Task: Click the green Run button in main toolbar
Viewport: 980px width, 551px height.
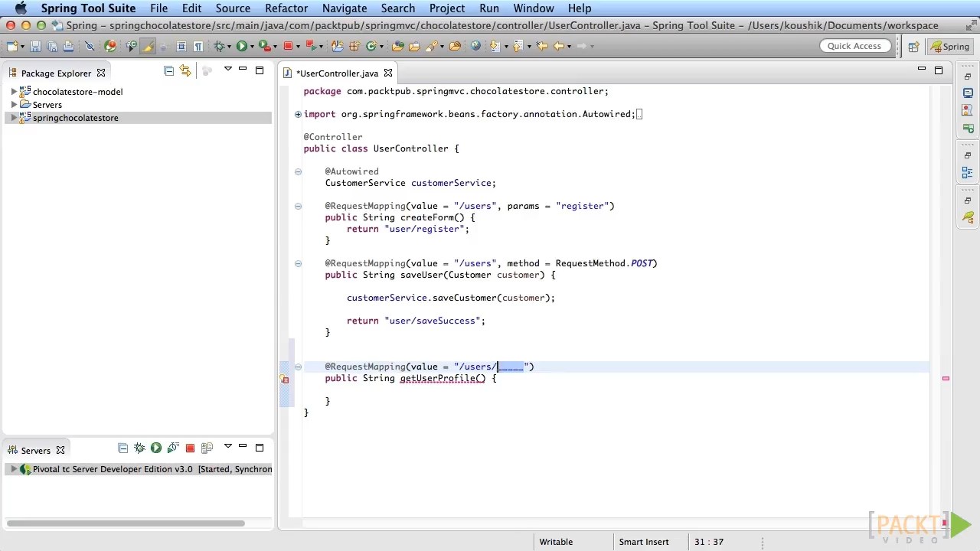Action: tap(242, 47)
